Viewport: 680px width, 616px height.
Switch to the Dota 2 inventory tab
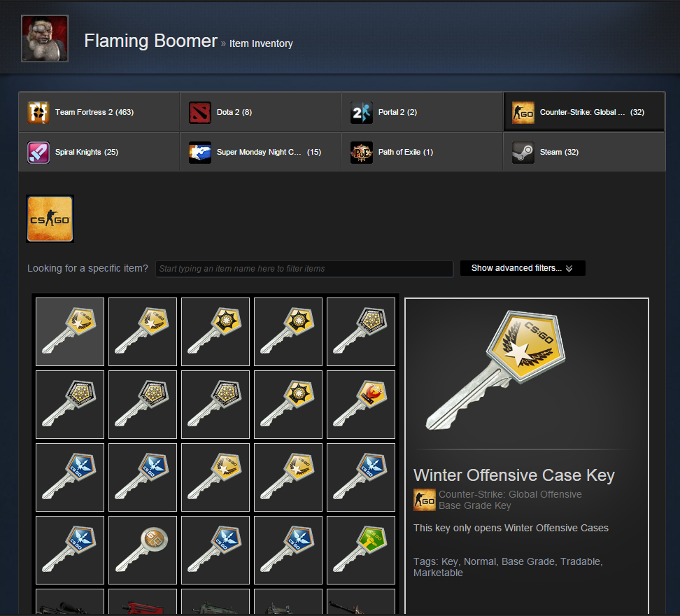point(260,112)
